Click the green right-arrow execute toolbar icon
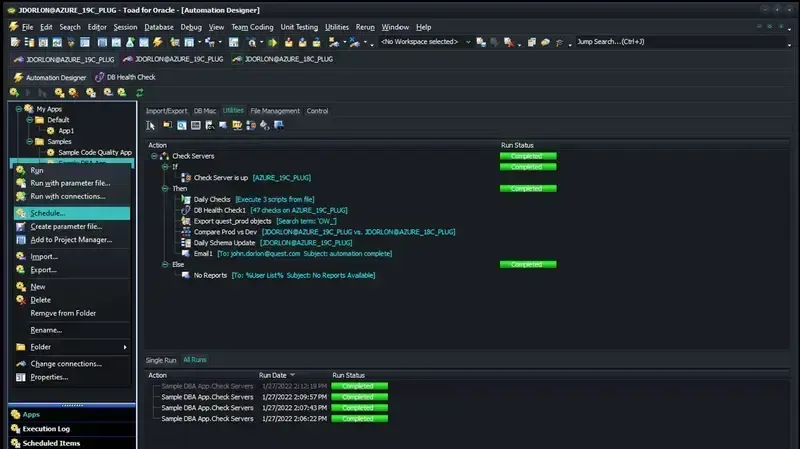The image size is (800, 449). [272, 42]
